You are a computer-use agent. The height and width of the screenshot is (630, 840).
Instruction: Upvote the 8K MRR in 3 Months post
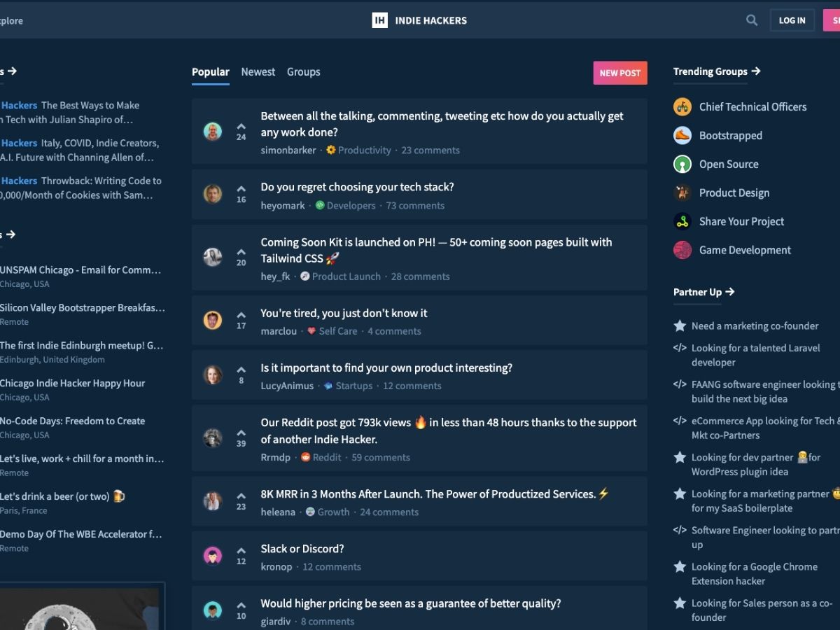241,496
